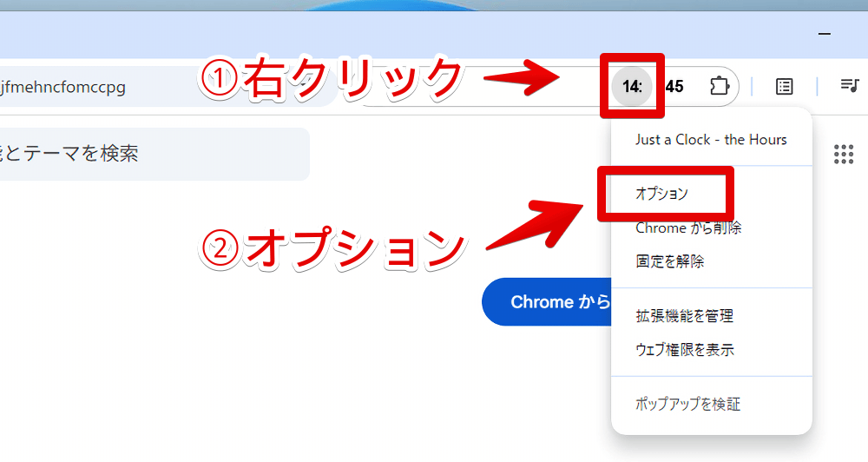Choose オプション from the context menu
Screen dimensions: 868x462
pos(661,194)
